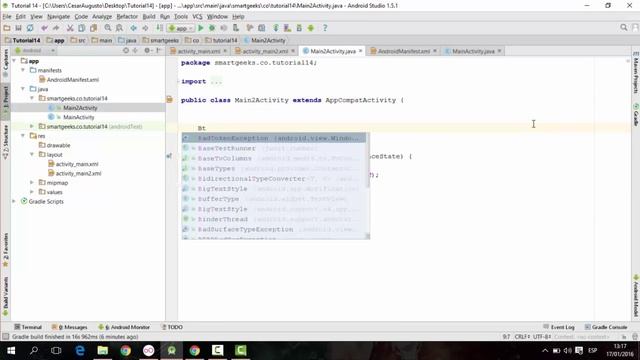Click the Synchronize toolbar icon

point(30,28)
